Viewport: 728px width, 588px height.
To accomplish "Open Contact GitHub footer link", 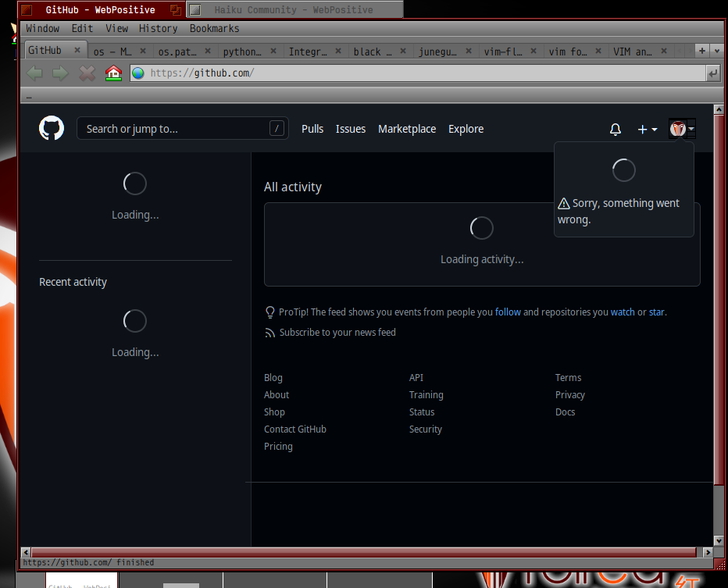I will tap(295, 429).
